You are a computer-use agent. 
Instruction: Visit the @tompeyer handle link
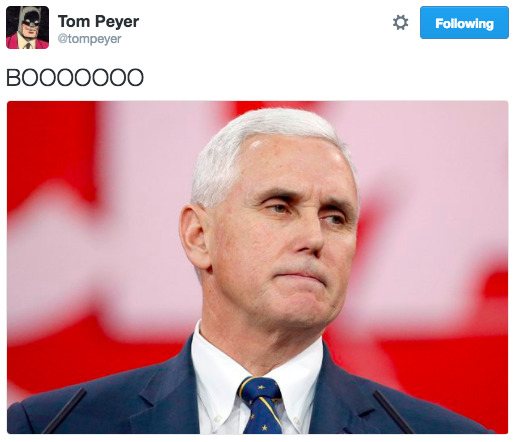click(89, 39)
